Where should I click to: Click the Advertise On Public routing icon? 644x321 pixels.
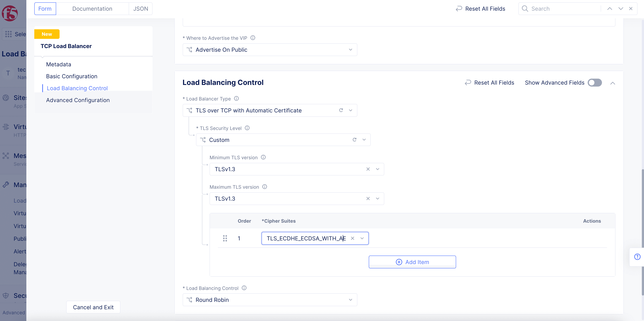[x=190, y=50]
